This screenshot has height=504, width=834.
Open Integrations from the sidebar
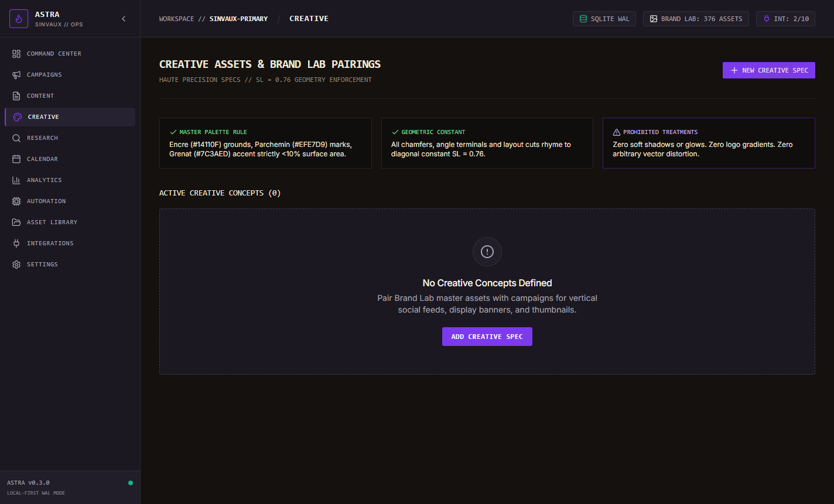point(70,244)
